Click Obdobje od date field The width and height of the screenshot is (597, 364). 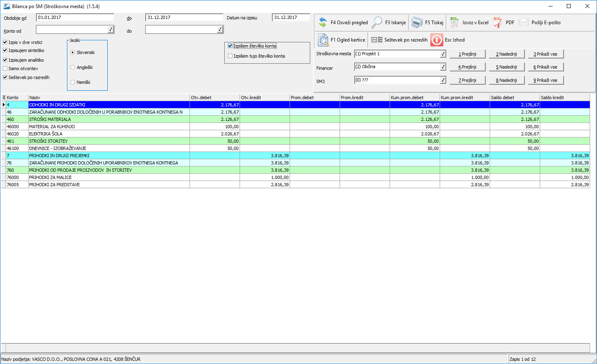point(75,17)
